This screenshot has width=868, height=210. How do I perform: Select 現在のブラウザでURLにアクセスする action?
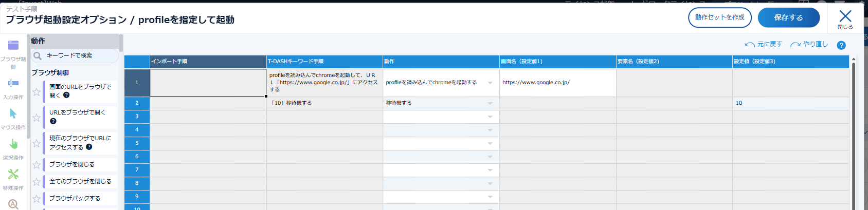[80, 142]
